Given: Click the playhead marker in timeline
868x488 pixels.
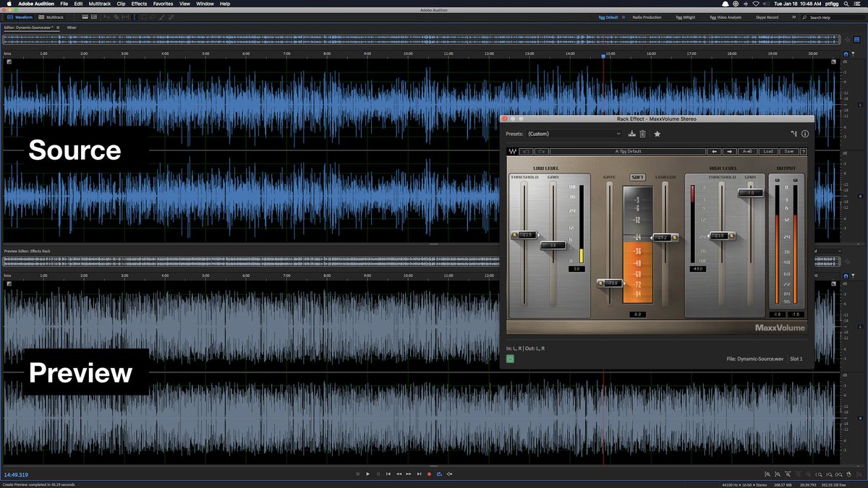Looking at the screenshot, I should click(603, 56).
